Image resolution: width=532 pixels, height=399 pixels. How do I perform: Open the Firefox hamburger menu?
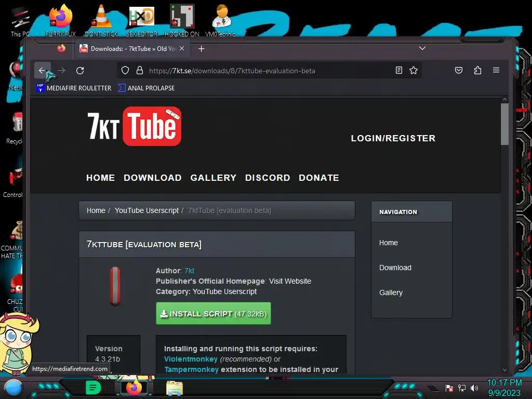(x=496, y=70)
